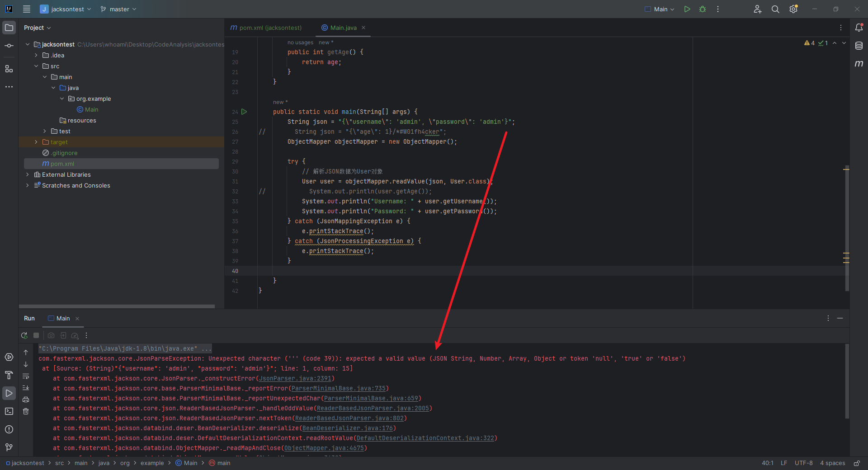Close the Main run tab
The image size is (868, 470).
77,319
